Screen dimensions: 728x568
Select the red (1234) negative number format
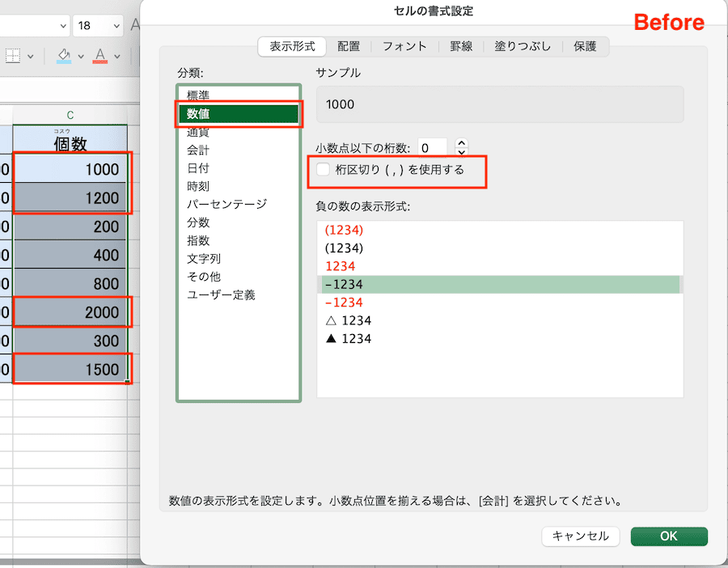click(344, 230)
